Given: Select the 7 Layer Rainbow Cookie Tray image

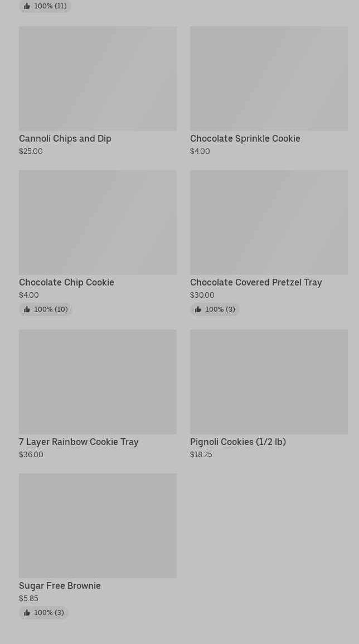Looking at the screenshot, I should pyautogui.click(x=98, y=382).
